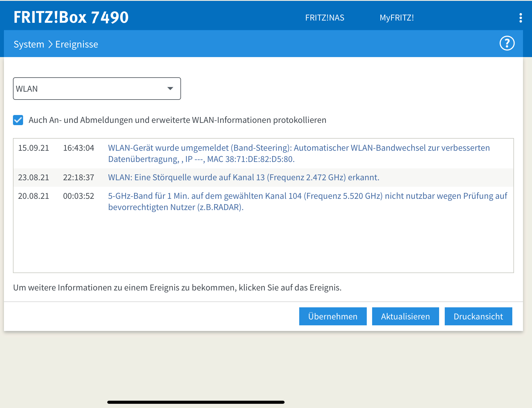Image resolution: width=532 pixels, height=408 pixels.
Task: Select Ereignisse in the breadcrumb
Action: tap(77, 44)
